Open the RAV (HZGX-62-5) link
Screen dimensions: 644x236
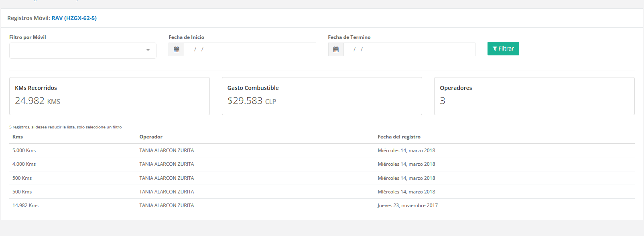click(74, 18)
